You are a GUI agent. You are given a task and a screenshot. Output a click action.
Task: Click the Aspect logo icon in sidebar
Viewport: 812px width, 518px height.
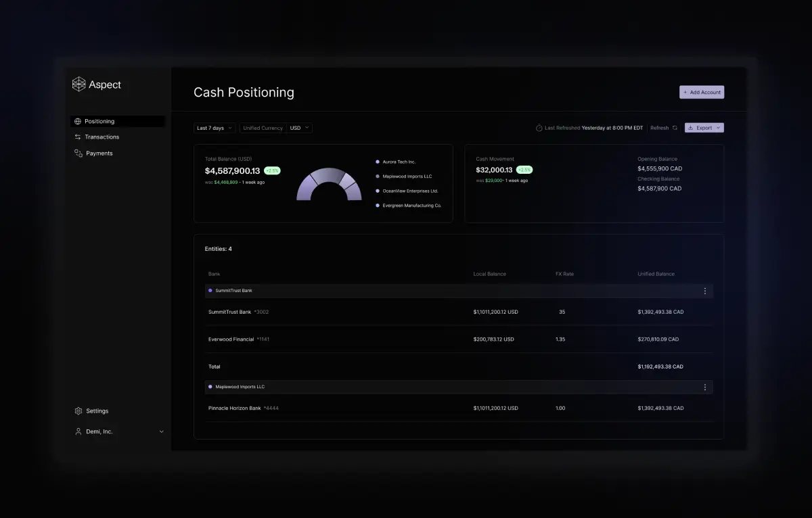coord(78,84)
